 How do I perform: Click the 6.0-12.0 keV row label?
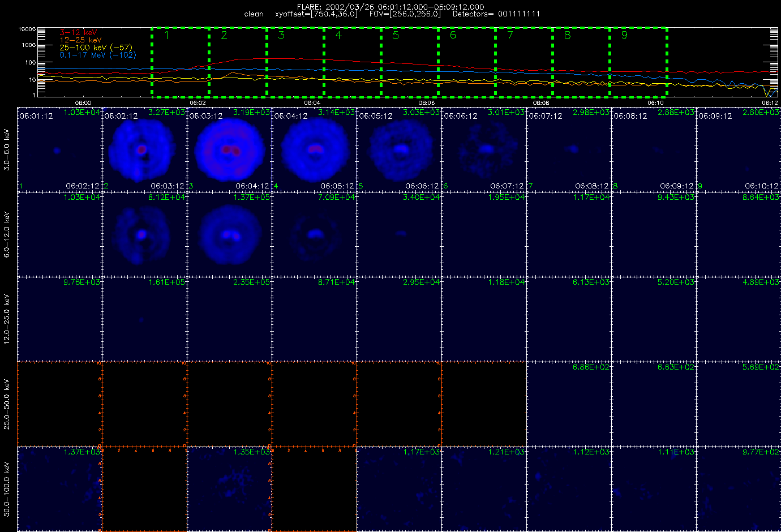pyautogui.click(x=7, y=234)
